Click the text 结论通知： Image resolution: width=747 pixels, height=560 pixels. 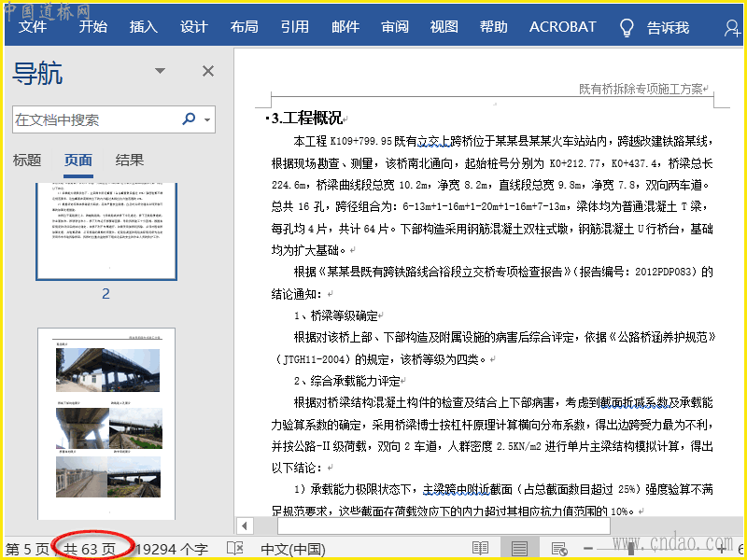tap(299, 294)
